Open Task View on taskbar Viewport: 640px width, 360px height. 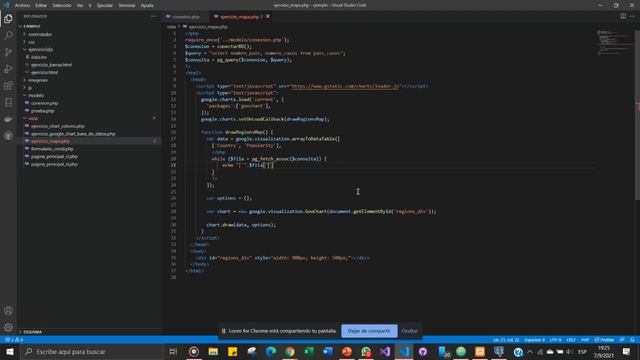173,351
